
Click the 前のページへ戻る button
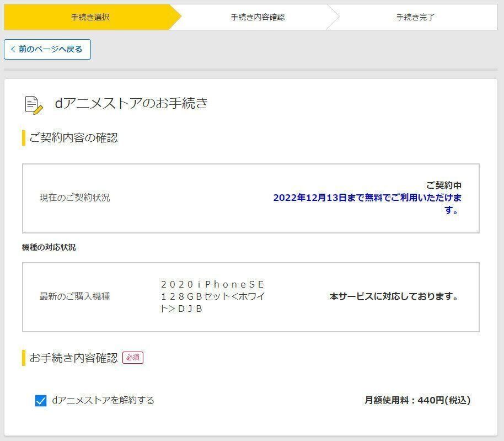47,49
